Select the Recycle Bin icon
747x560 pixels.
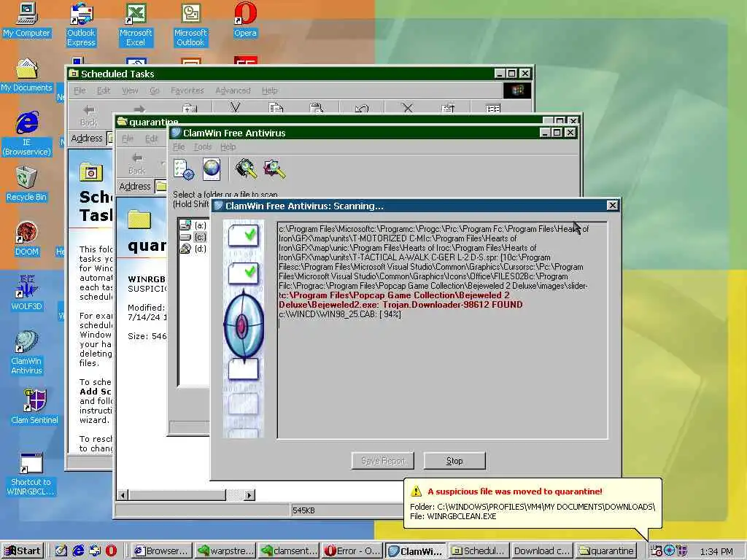(x=27, y=184)
